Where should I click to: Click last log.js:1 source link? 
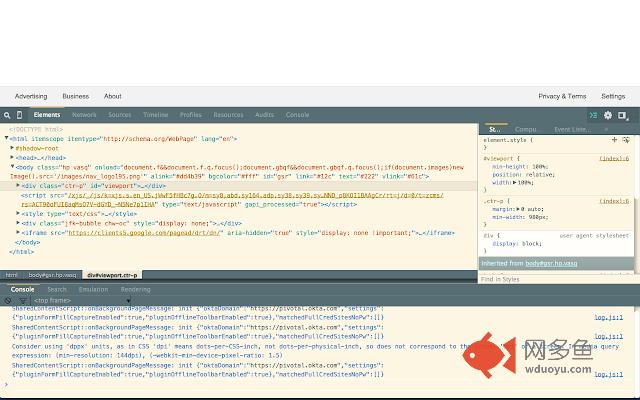[x=609, y=374]
